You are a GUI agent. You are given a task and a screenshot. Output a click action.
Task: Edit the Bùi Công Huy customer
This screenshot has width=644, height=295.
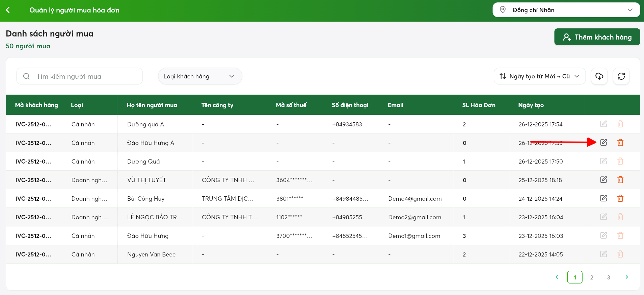coord(603,198)
